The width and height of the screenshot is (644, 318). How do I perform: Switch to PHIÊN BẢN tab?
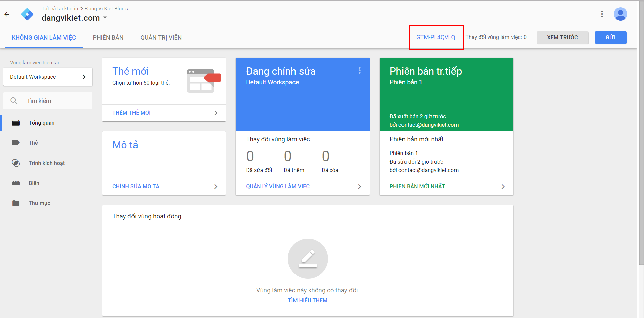(108, 38)
